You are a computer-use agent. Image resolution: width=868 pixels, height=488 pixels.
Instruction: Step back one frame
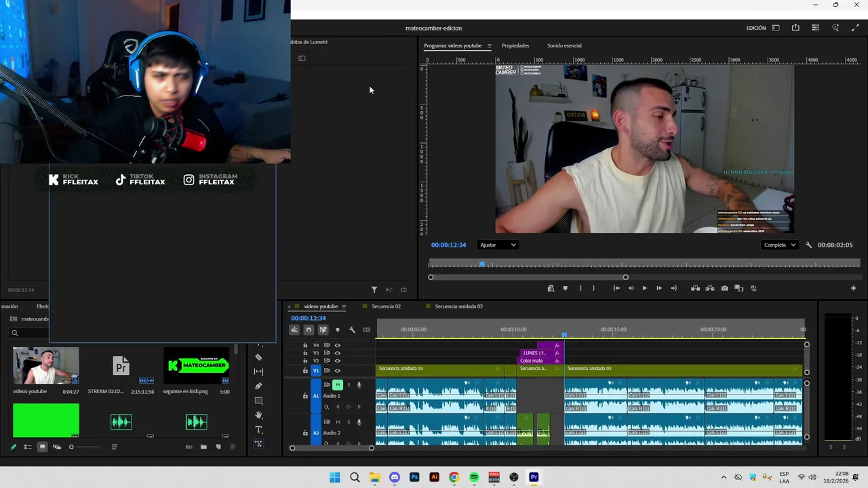point(631,289)
